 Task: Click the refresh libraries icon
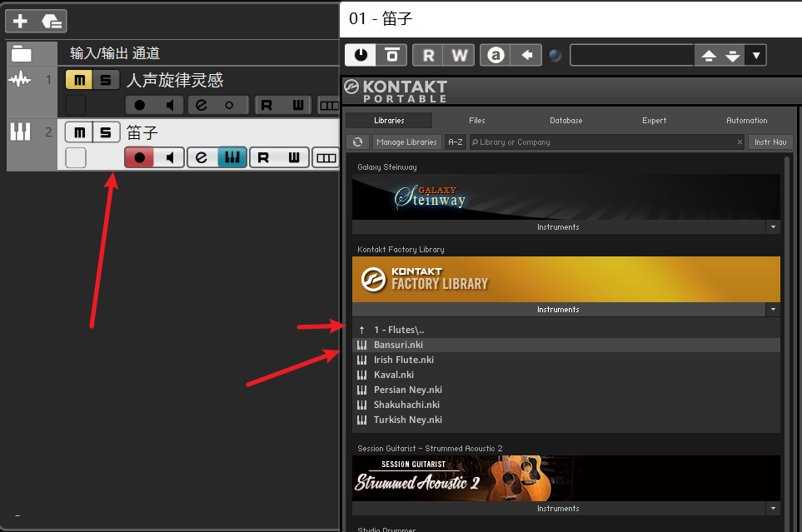point(358,142)
